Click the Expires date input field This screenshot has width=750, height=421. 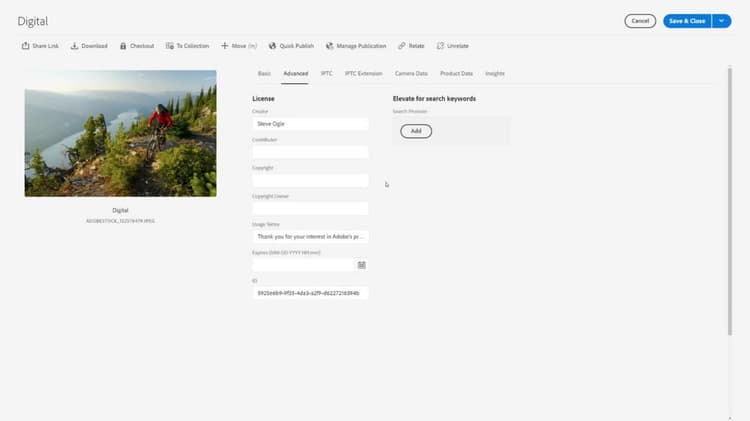click(x=303, y=265)
